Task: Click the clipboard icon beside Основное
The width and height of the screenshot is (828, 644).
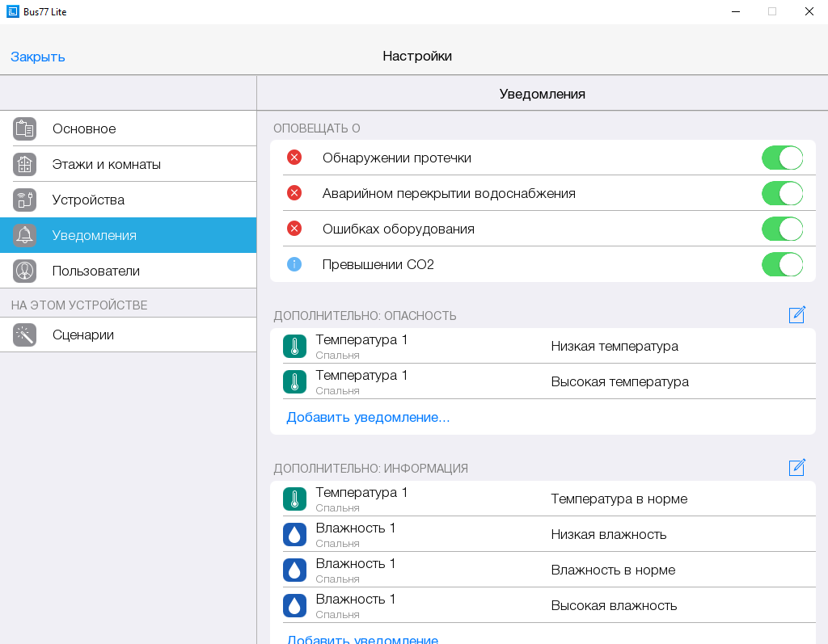Action: pyautogui.click(x=25, y=128)
